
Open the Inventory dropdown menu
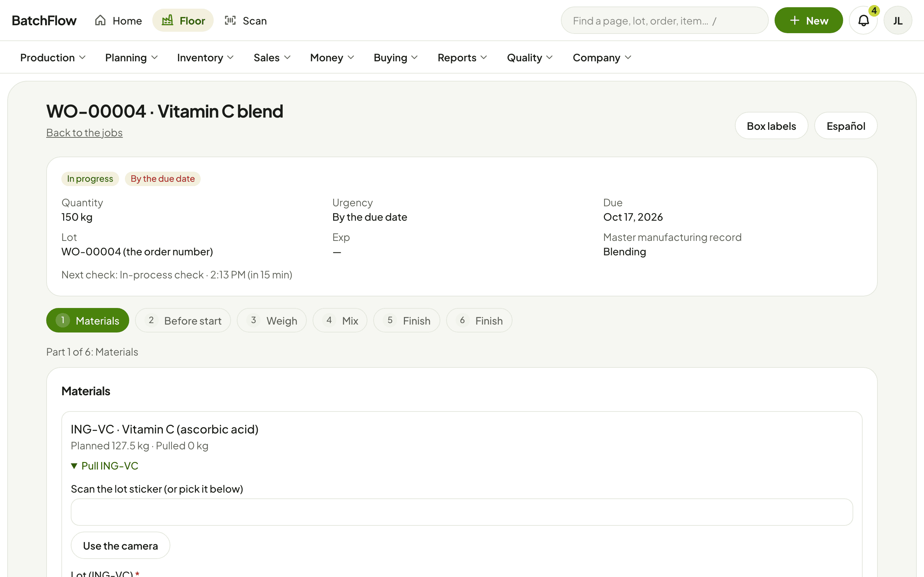tap(205, 58)
